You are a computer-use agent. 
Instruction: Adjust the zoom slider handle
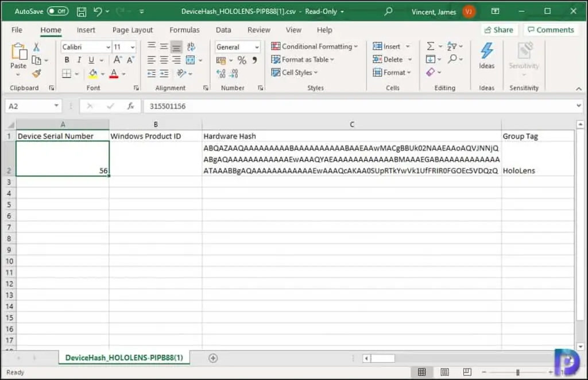pyautogui.click(x=517, y=372)
